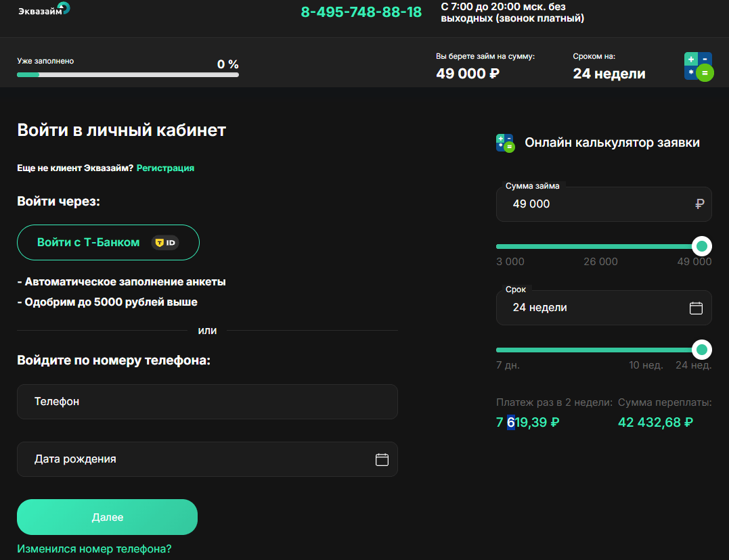Open calculator icon in top header bar

pos(699,66)
